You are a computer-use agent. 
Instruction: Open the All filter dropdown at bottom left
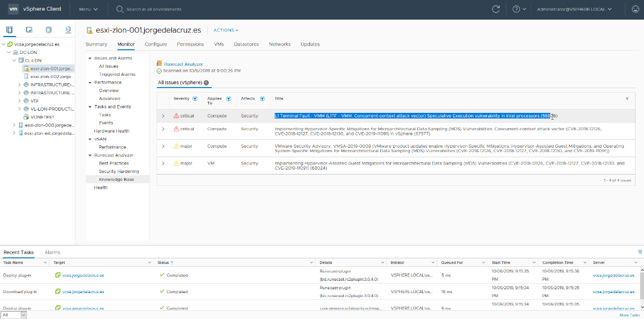click(13, 315)
